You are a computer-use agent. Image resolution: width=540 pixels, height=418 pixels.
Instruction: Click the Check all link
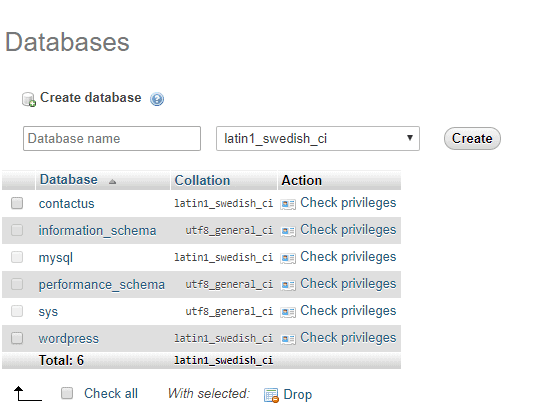[111, 394]
